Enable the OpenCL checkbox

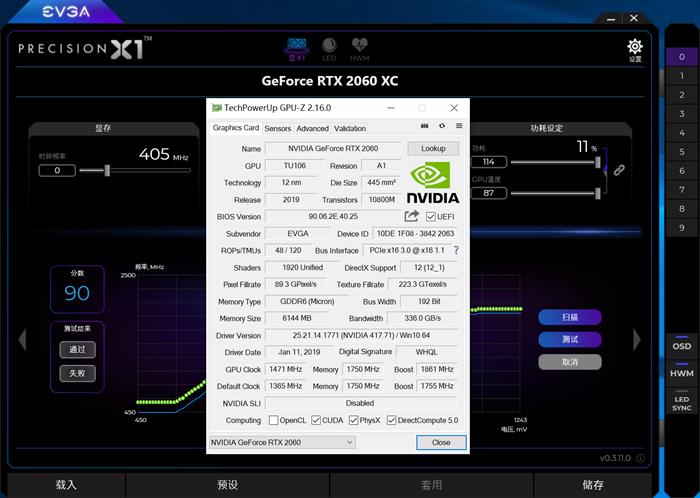(274, 420)
